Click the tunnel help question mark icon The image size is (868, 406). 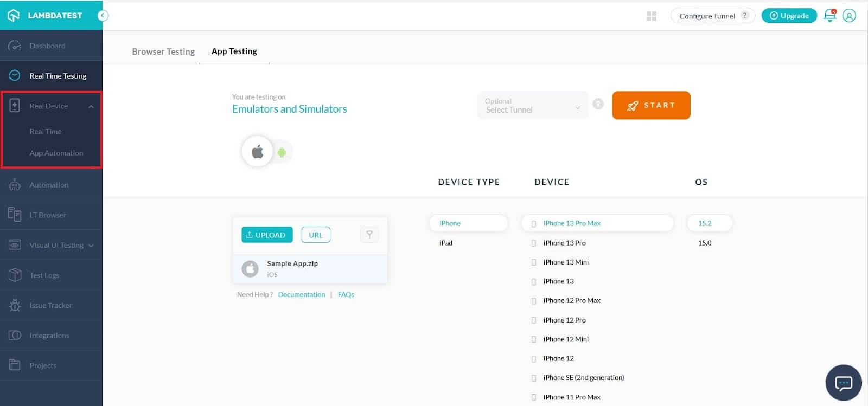click(x=598, y=104)
